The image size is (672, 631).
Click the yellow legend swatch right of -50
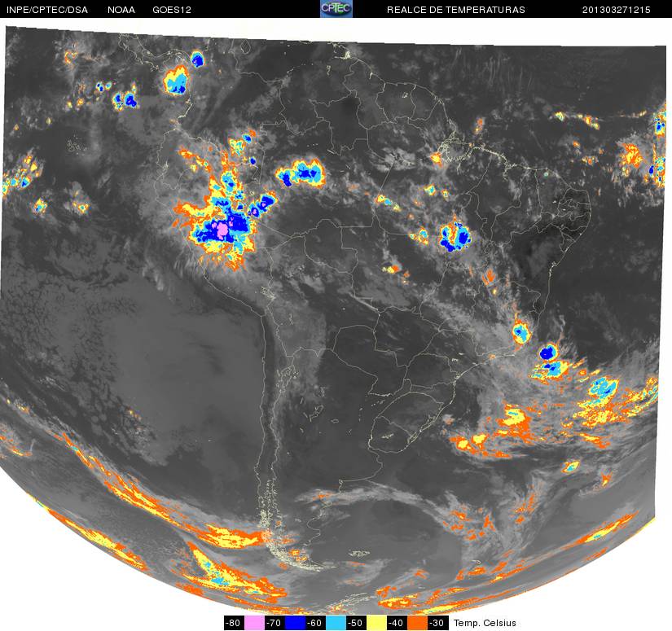376,622
